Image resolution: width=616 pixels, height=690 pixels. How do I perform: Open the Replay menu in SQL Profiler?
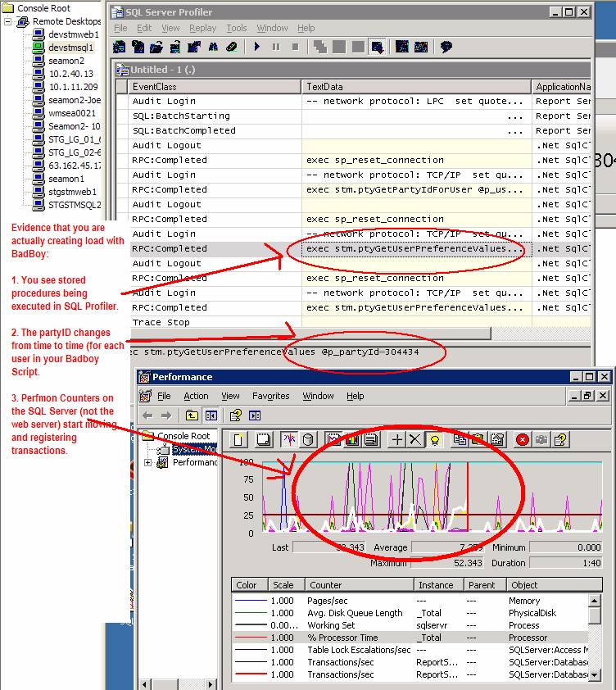point(202,28)
